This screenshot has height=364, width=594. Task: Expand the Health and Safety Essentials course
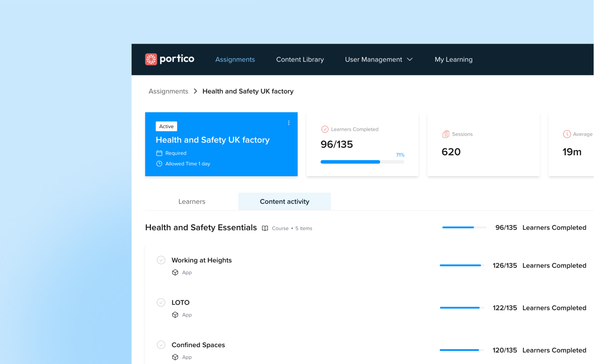(201, 227)
